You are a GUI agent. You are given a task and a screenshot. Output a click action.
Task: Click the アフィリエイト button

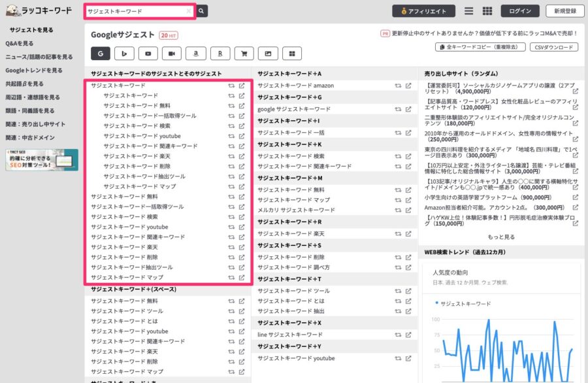[x=424, y=11]
